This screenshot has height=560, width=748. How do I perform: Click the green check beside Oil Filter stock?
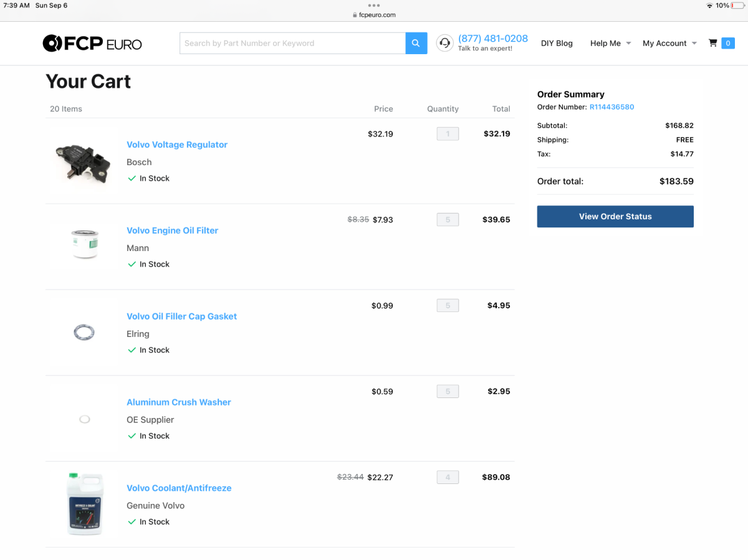[132, 264]
